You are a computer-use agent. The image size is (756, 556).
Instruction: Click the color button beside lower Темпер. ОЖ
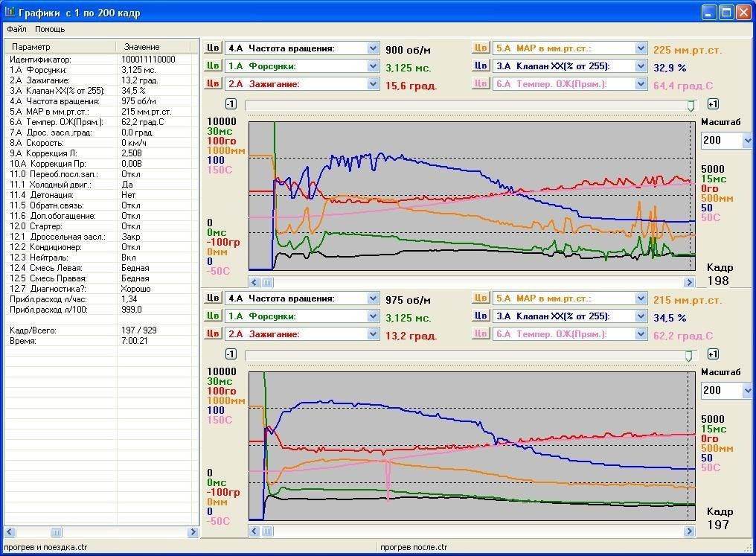(481, 334)
